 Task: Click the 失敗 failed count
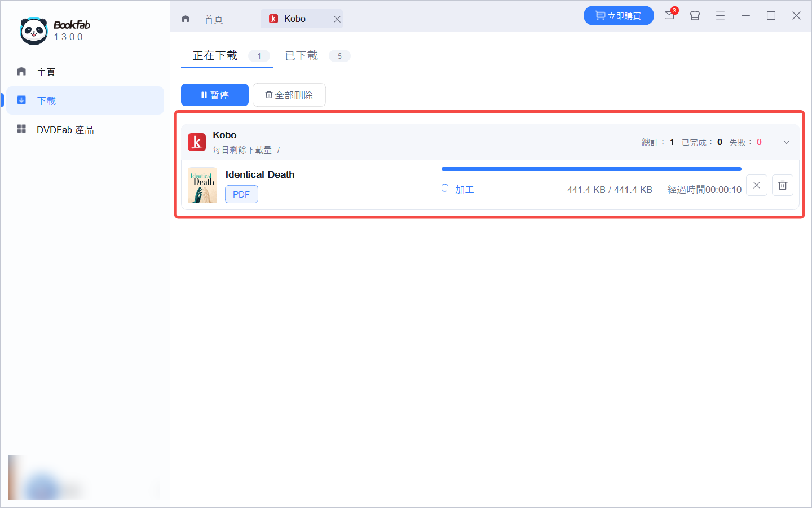tap(745, 142)
